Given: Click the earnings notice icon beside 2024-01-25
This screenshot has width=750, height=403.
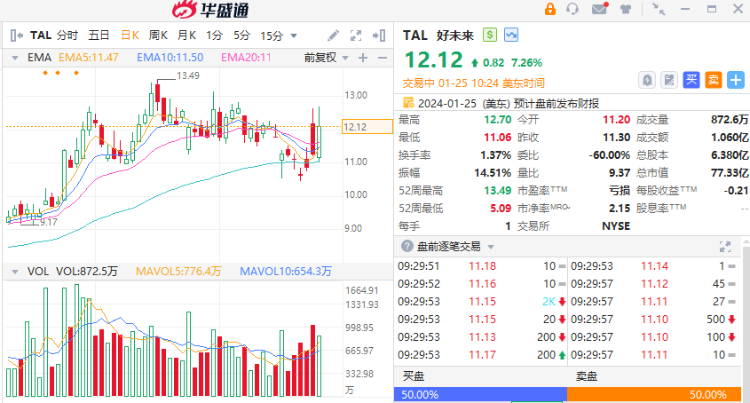Looking at the screenshot, I should pos(408,103).
